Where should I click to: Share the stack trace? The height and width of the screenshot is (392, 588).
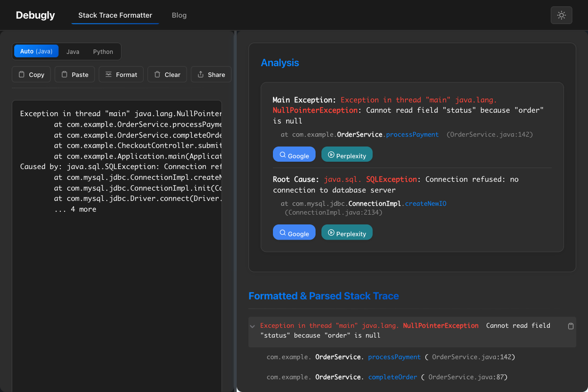click(211, 74)
